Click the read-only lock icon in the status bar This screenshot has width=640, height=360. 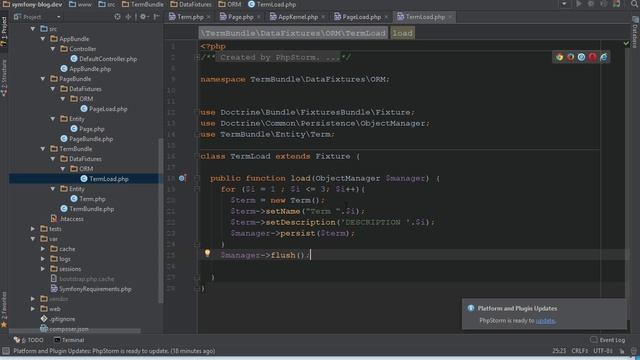[622, 351]
